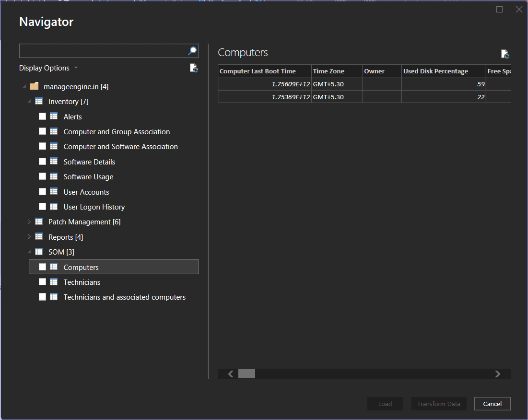Screen dimensions: 528x420
Task: Check the Computers checkbox
Action: (42, 267)
